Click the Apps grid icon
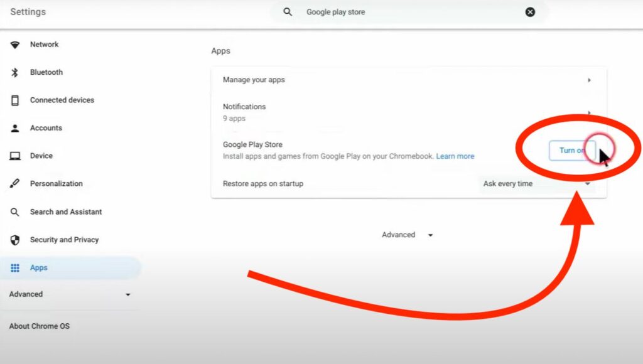This screenshot has height=364, width=643. [x=15, y=268]
